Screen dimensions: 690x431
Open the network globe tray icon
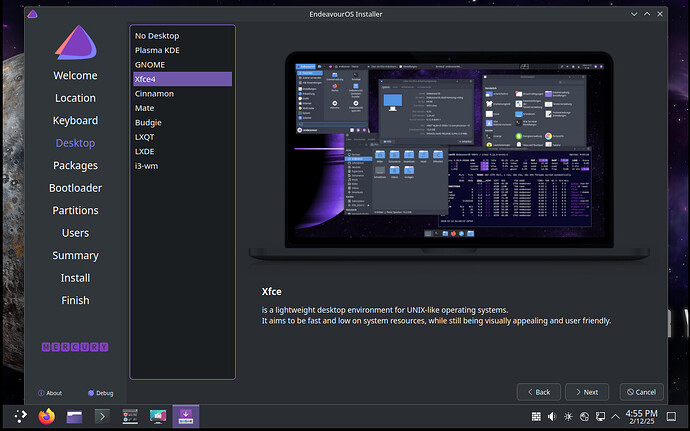(x=584, y=416)
